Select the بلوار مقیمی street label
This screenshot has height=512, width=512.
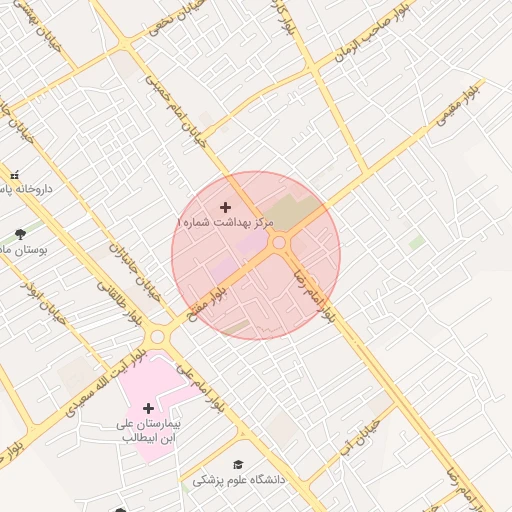457,105
